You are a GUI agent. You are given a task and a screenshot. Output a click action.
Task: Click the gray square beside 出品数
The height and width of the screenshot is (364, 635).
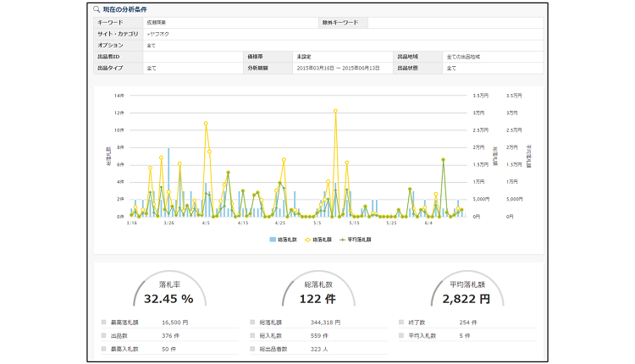pyautogui.click(x=103, y=335)
